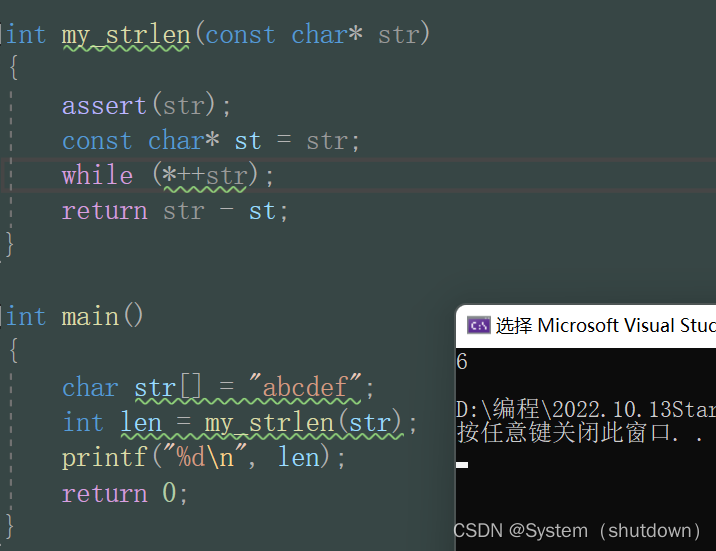Click the str array declaration in main
Image resolution: width=716 pixels, height=551 pixels.
[155, 387]
